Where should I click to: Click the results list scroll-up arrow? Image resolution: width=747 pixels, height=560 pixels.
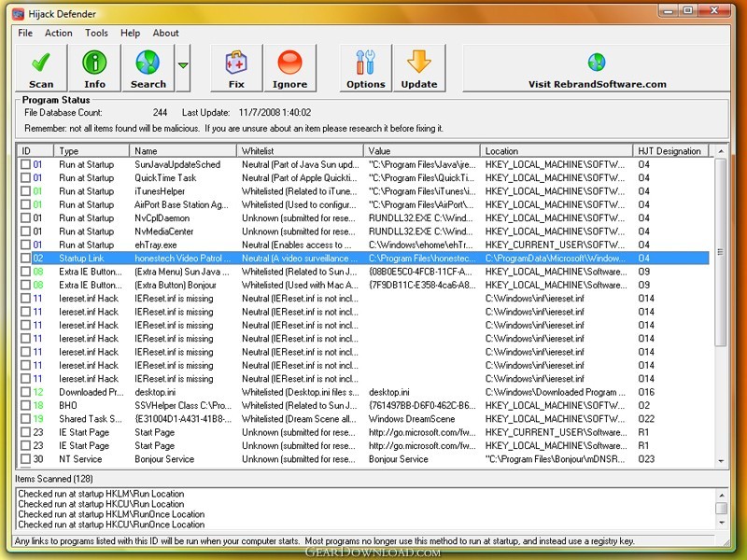(x=721, y=151)
